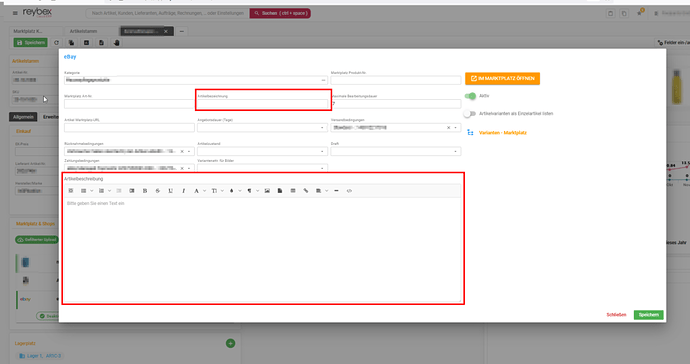690x364 pixels.
Task: Open the Variantenattr. für Bilder dropdown
Action: [x=262, y=168]
